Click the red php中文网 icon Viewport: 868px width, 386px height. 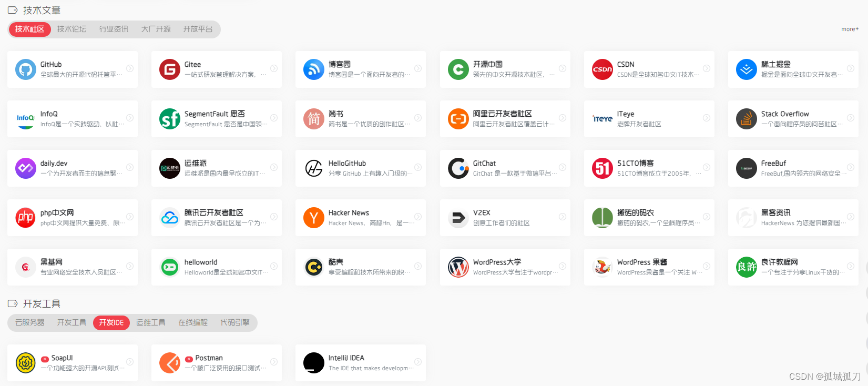tap(25, 218)
